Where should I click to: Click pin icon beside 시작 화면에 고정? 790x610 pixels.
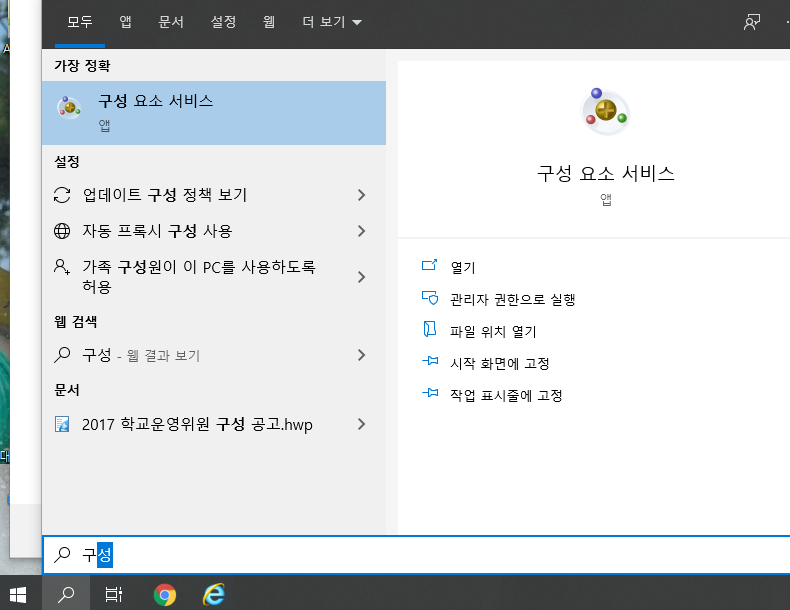pos(430,361)
